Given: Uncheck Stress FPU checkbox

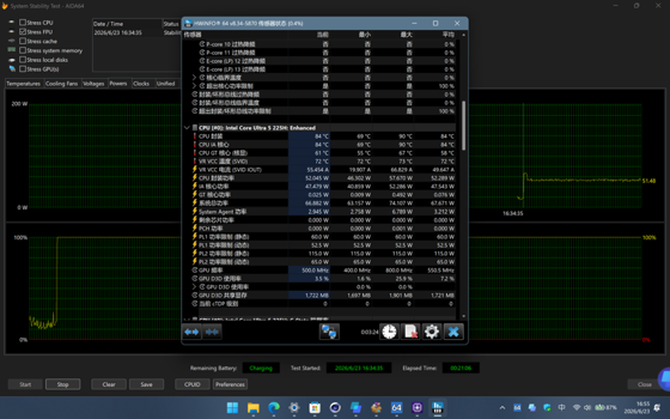Looking at the screenshot, I should pos(23,32).
